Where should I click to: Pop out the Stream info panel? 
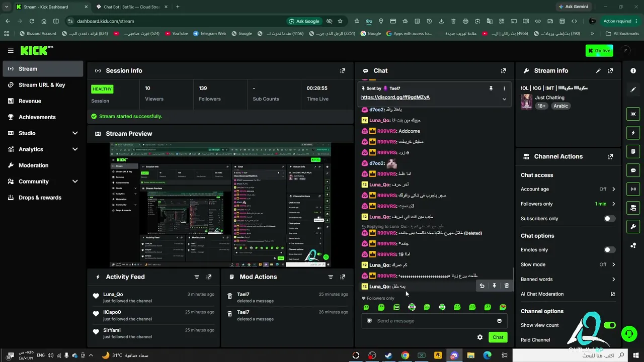[x=610, y=71]
